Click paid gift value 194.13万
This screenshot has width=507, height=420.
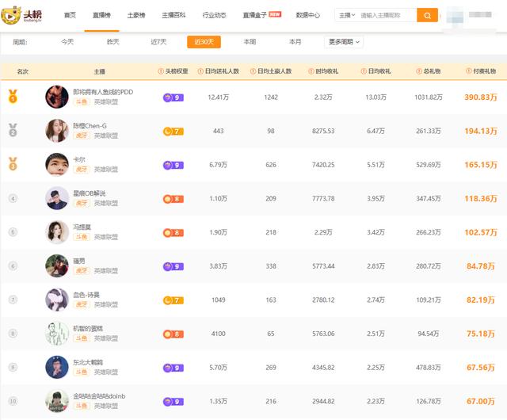481,131
